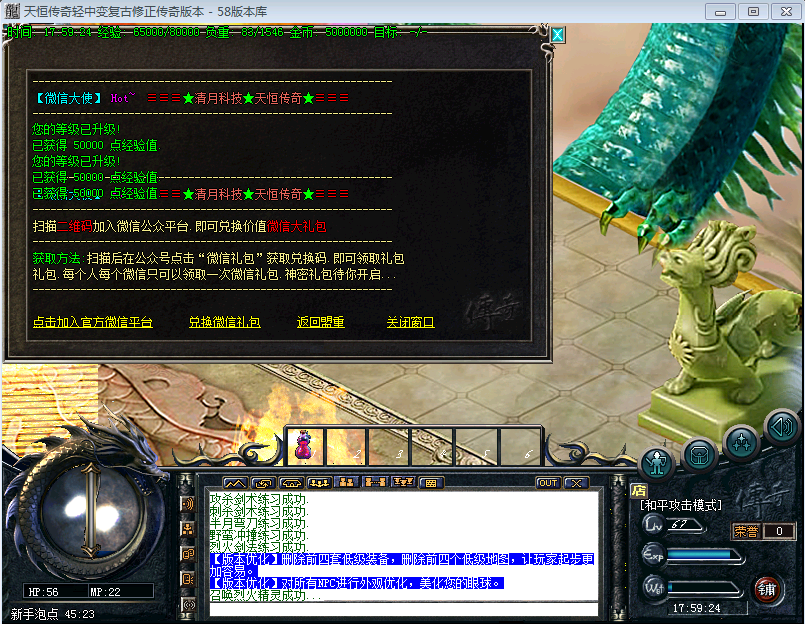Click the ranking trophies toolbar icon
The height and width of the screenshot is (624, 805).
[403, 483]
